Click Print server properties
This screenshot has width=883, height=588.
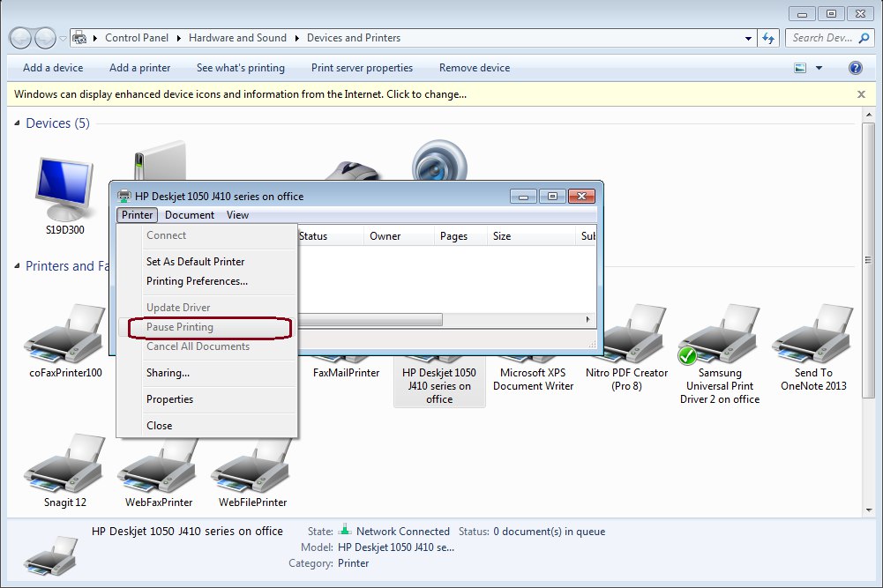point(362,68)
